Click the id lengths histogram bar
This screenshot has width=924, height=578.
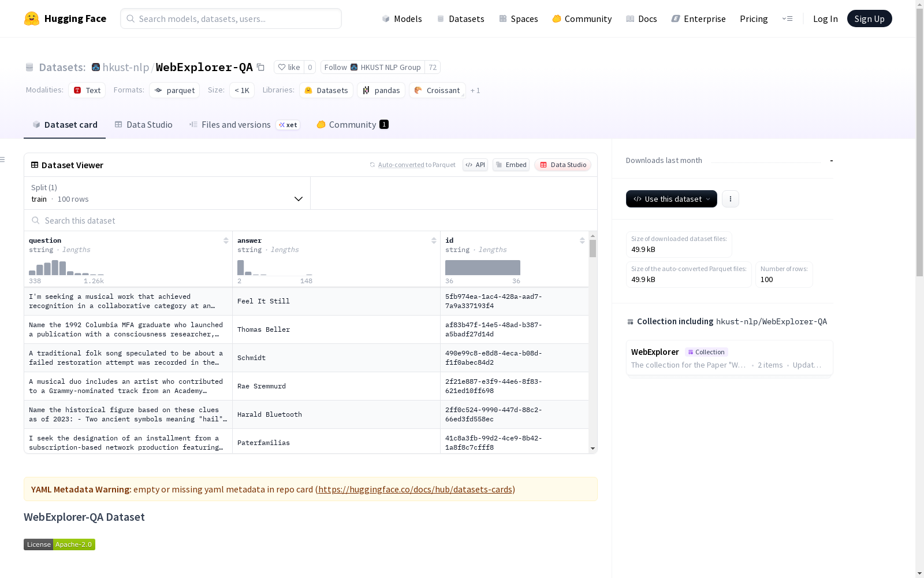[483, 268]
